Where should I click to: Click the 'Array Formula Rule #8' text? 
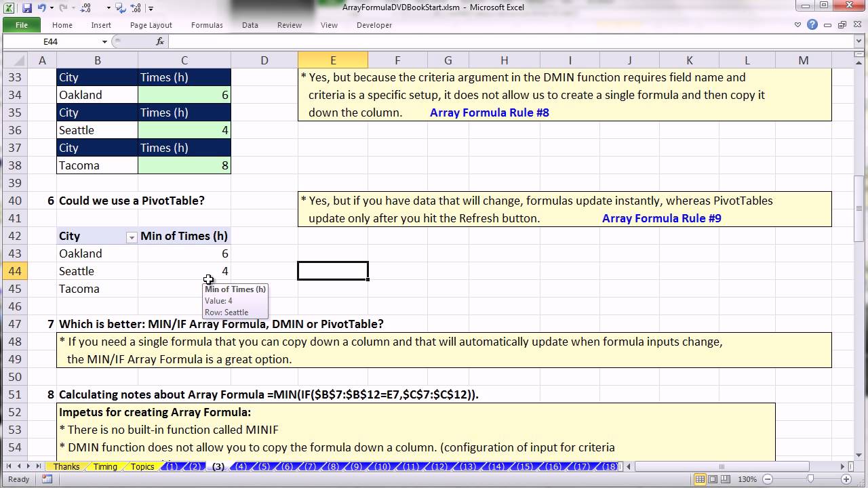pos(490,113)
